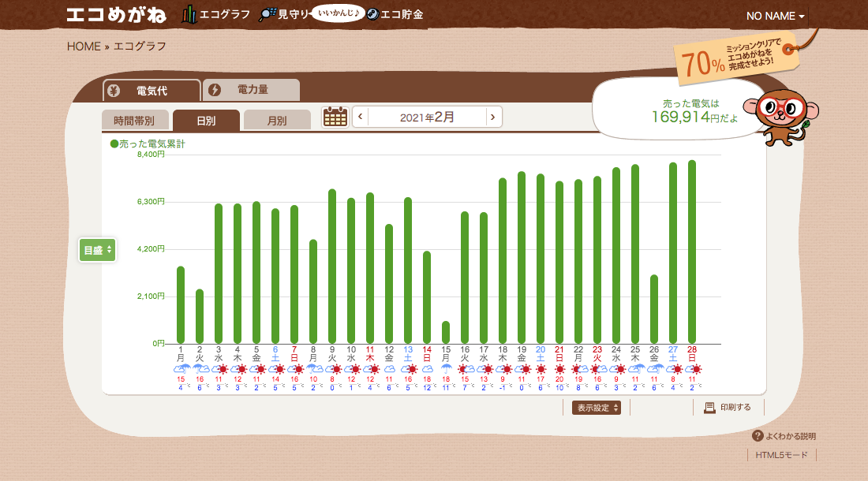Toggle the 売った電気累計 legend entry
Screen dimensions: 868x481
point(148,144)
